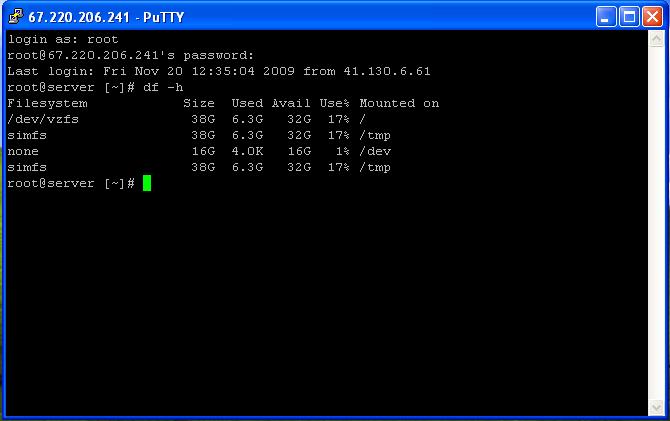Click the 'Use%' column header
The width and height of the screenshot is (670, 421).
(x=333, y=103)
